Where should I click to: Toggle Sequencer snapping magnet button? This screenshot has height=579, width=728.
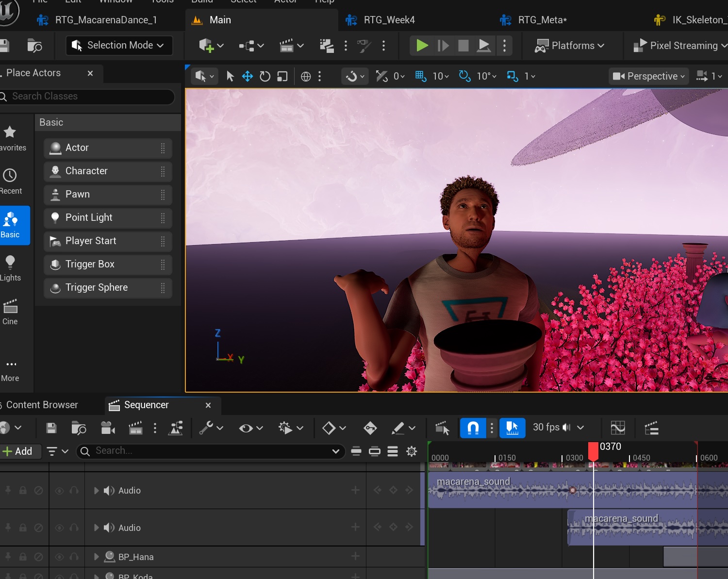(473, 428)
